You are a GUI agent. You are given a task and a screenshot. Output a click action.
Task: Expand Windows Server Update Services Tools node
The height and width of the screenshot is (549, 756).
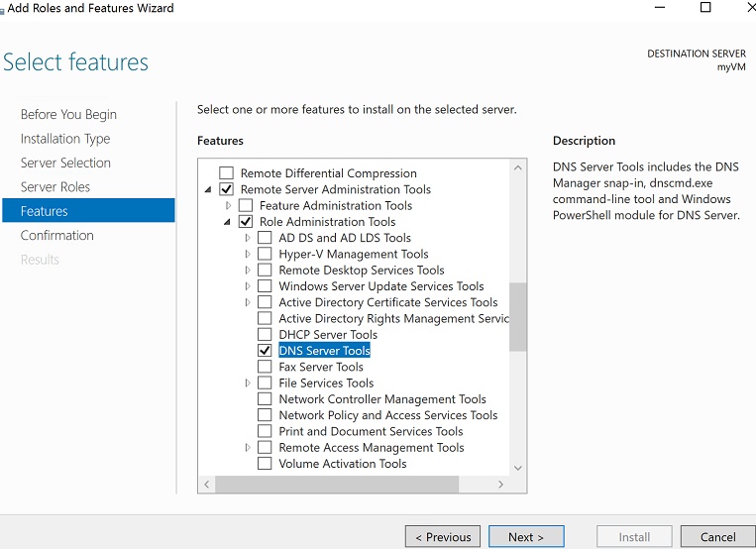point(248,286)
